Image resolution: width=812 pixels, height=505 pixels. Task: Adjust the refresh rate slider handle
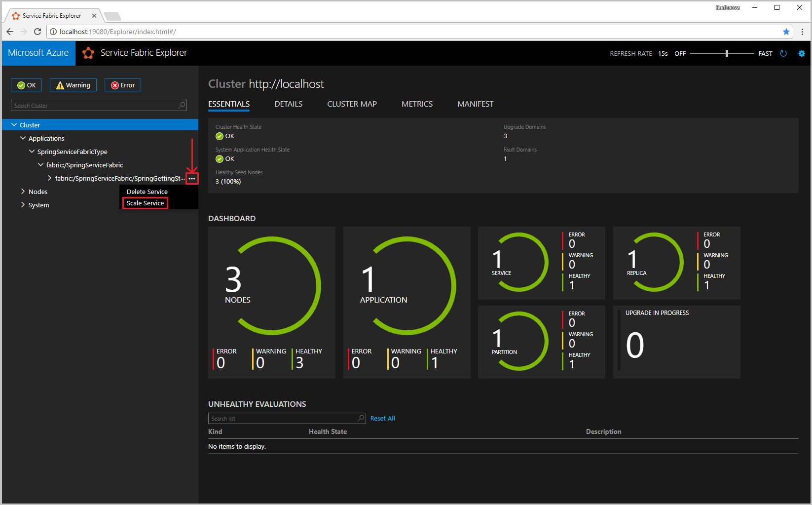727,53
